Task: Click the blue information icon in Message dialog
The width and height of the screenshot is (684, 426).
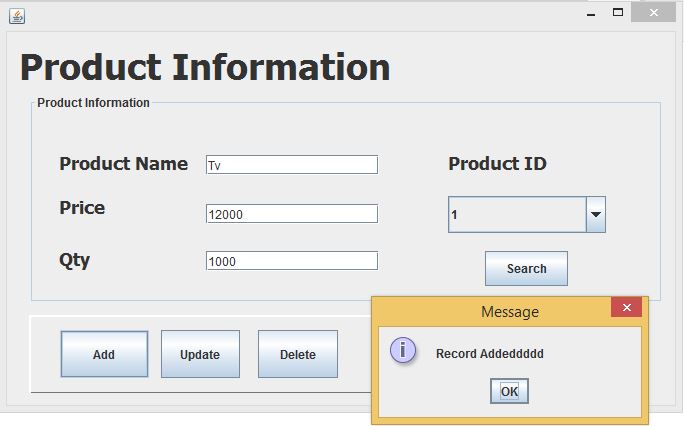Action: click(403, 350)
